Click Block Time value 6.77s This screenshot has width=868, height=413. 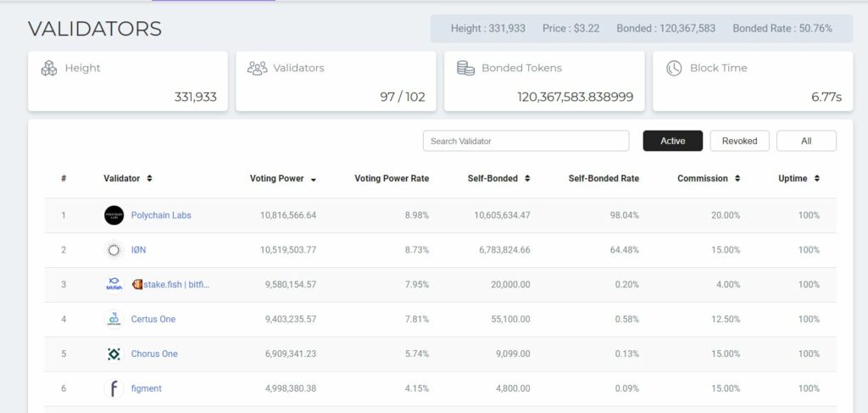coord(826,98)
